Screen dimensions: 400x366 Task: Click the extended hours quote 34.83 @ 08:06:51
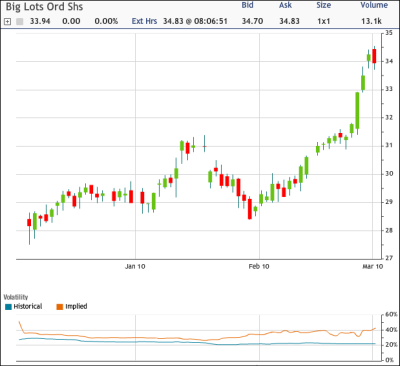click(195, 21)
